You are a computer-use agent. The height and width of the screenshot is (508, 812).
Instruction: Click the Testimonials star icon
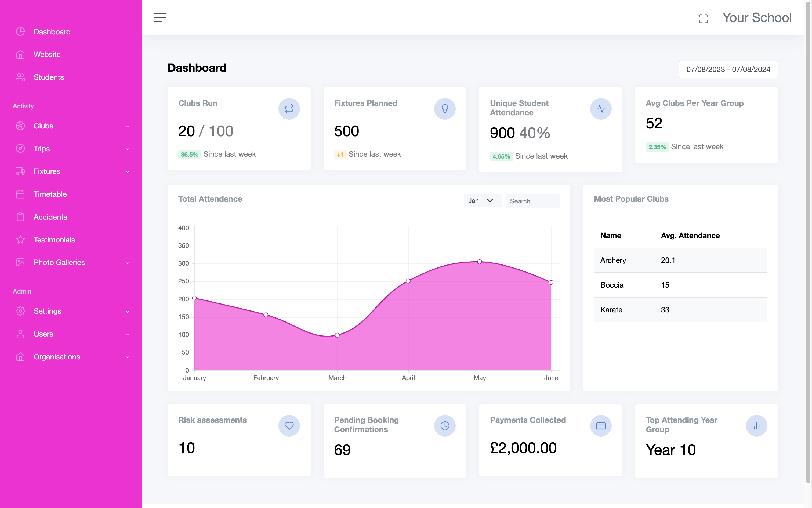[20, 239]
